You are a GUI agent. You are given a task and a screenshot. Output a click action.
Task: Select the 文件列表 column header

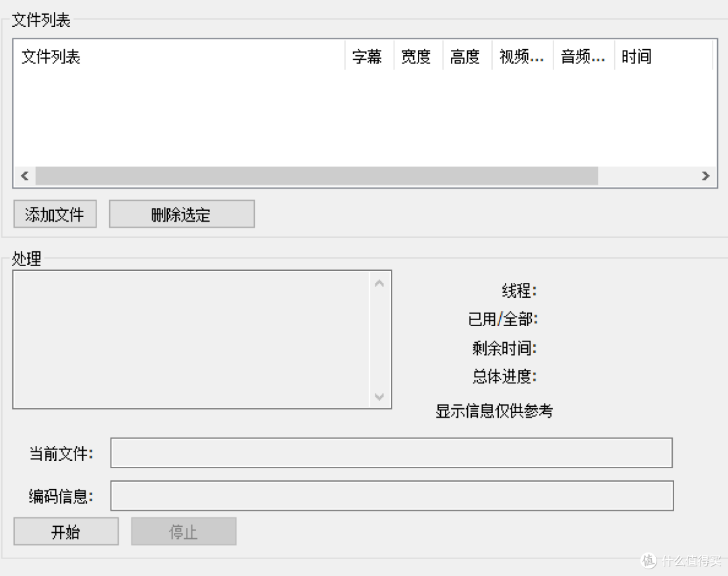coord(180,56)
